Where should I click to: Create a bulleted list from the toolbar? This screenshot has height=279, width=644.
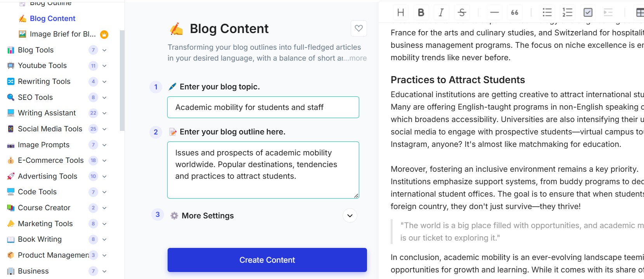pos(547,12)
